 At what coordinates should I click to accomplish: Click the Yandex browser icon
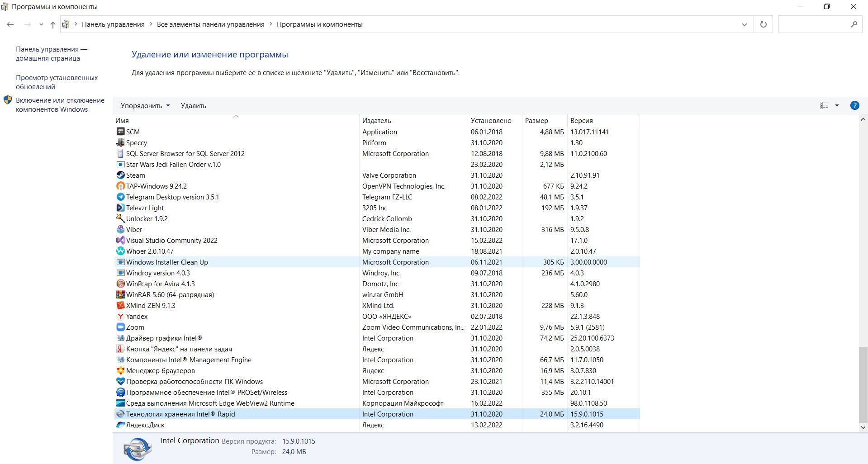pyautogui.click(x=120, y=316)
